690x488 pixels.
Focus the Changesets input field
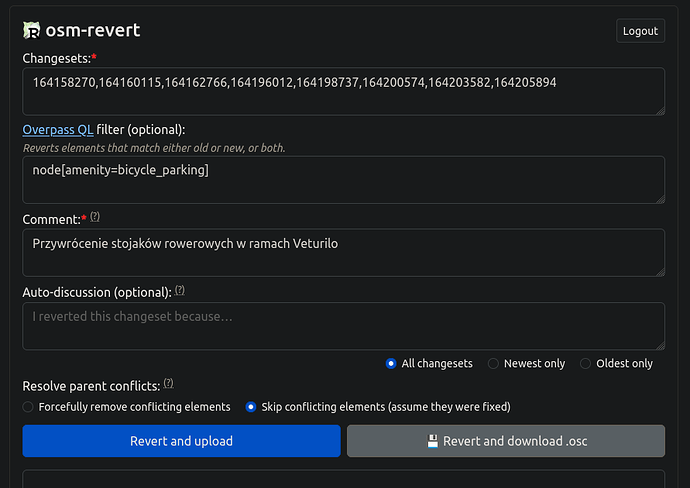pyautogui.click(x=344, y=92)
